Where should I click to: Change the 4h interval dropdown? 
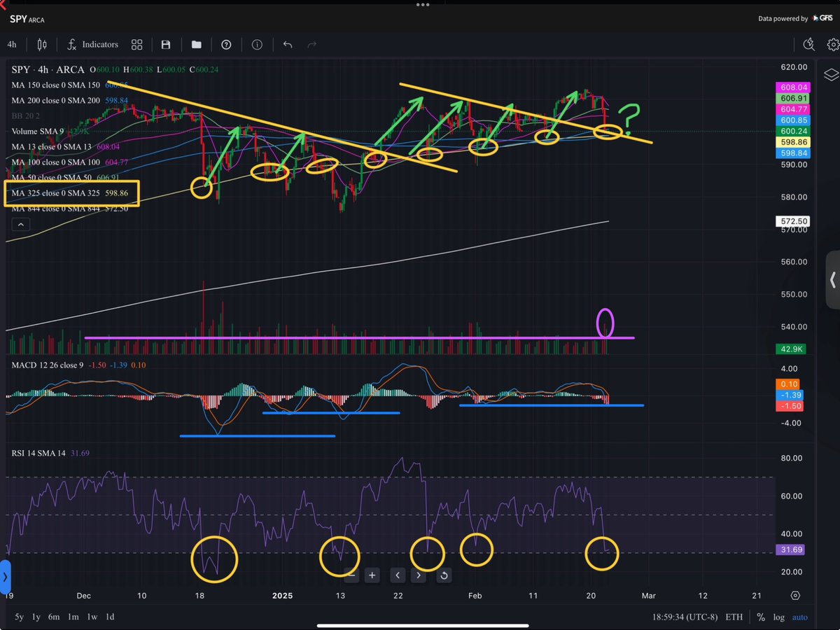12,44
